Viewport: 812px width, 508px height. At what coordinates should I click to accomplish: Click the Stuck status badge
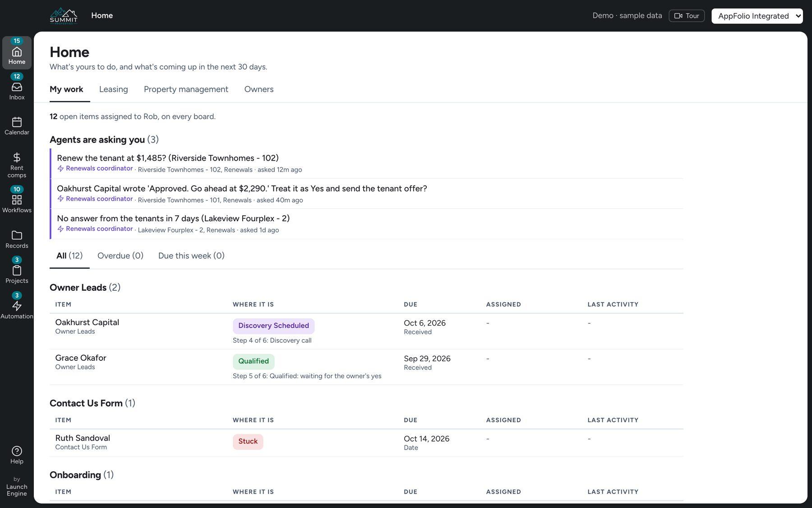pyautogui.click(x=248, y=442)
